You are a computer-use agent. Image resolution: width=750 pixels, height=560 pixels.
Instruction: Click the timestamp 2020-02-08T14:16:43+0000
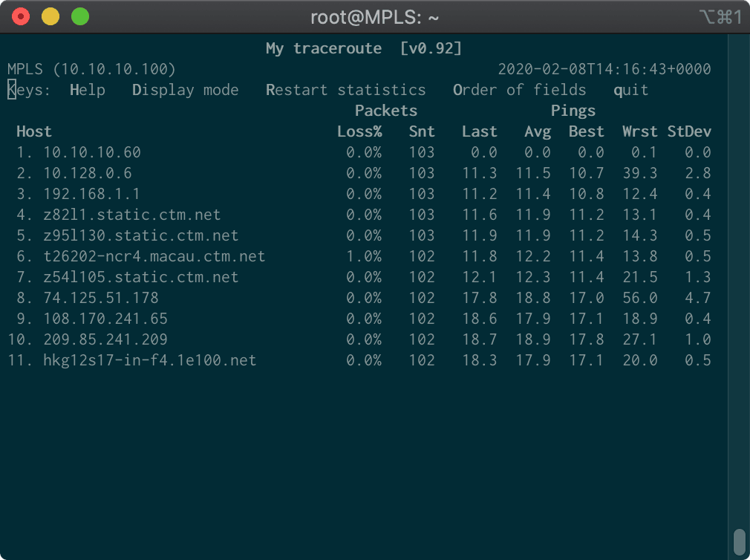click(x=604, y=70)
